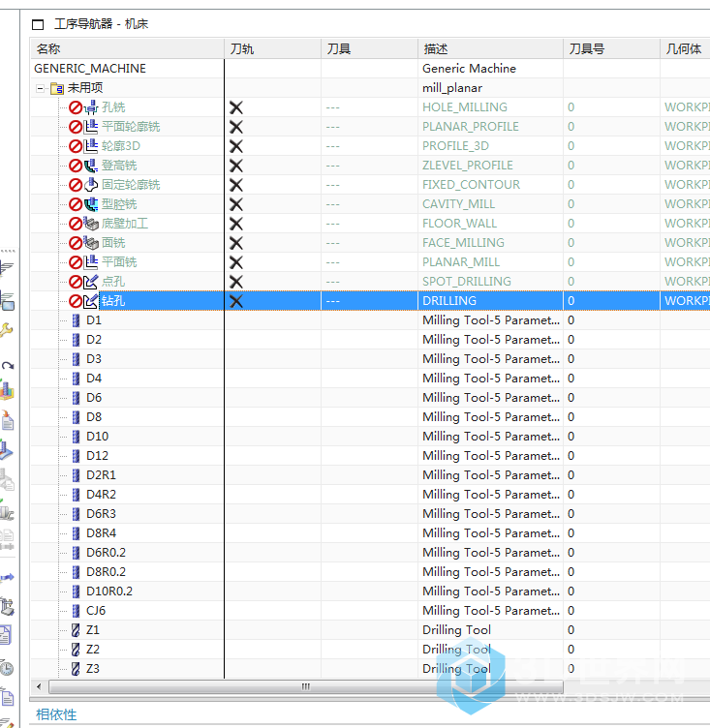710x728 pixels.
Task: Sort by the 名称 column header
Action: coord(127,48)
